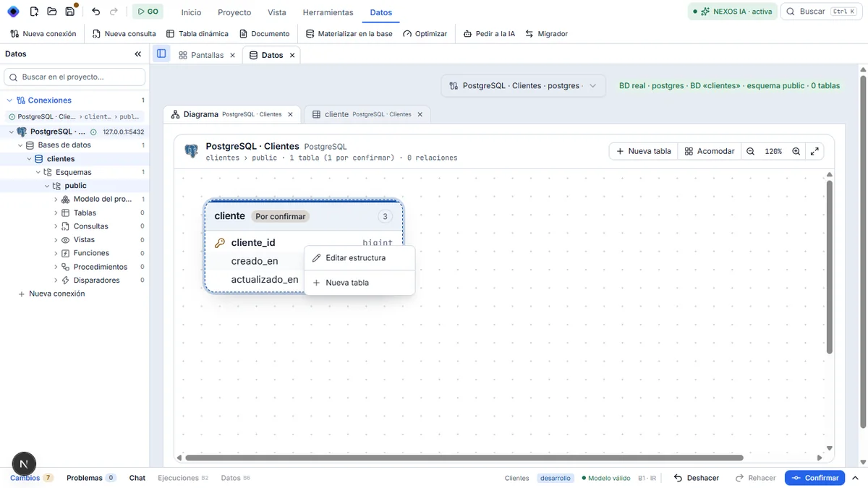
Task: Redo with the top toolbar arrow icon
Action: [114, 12]
